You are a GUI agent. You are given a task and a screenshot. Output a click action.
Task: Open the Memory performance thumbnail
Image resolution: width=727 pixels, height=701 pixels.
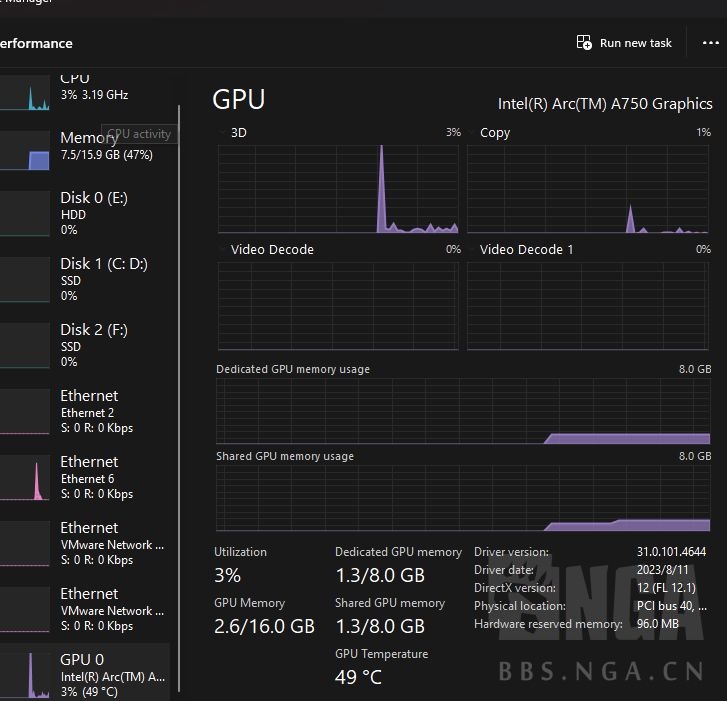pos(25,151)
